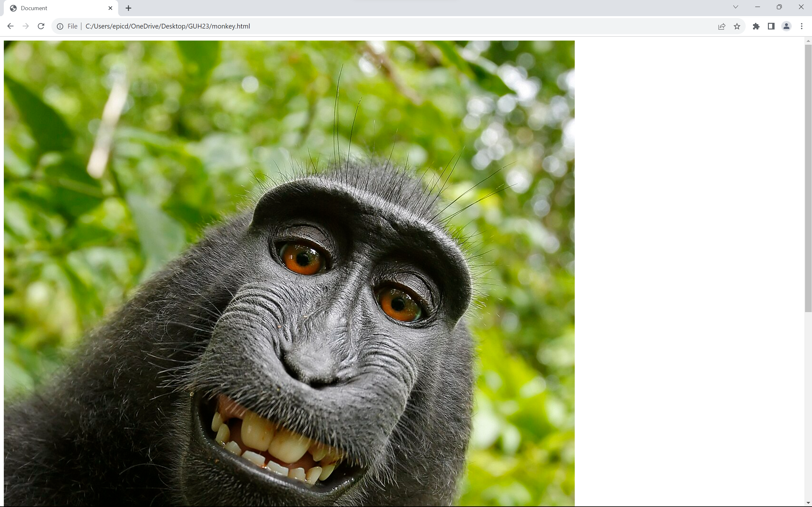Share this page using the share icon
Image resolution: width=812 pixels, height=507 pixels.
[721, 26]
